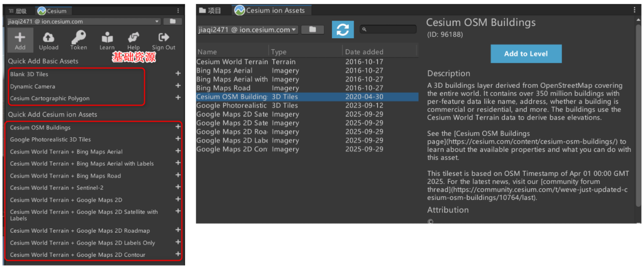
Task: Select Cesium OSM Buildings asset row
Action: (x=307, y=97)
